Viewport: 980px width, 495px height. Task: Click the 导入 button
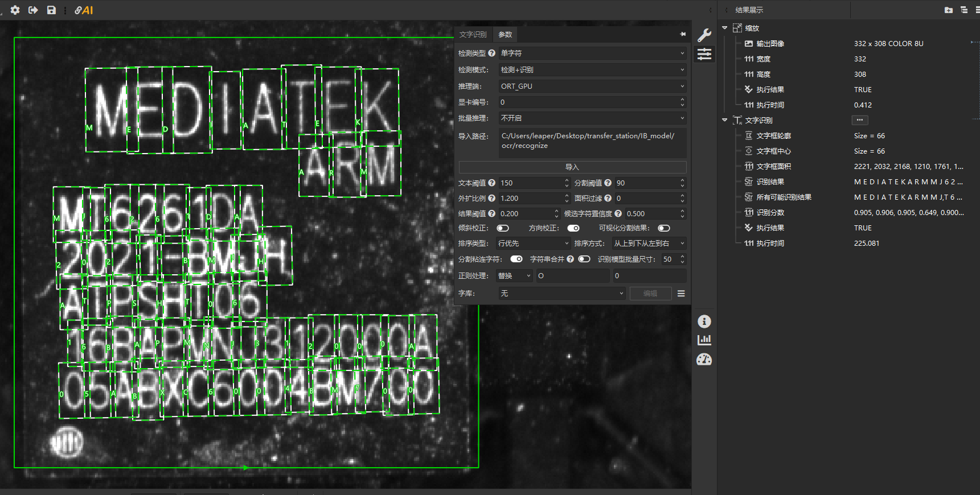pyautogui.click(x=572, y=167)
